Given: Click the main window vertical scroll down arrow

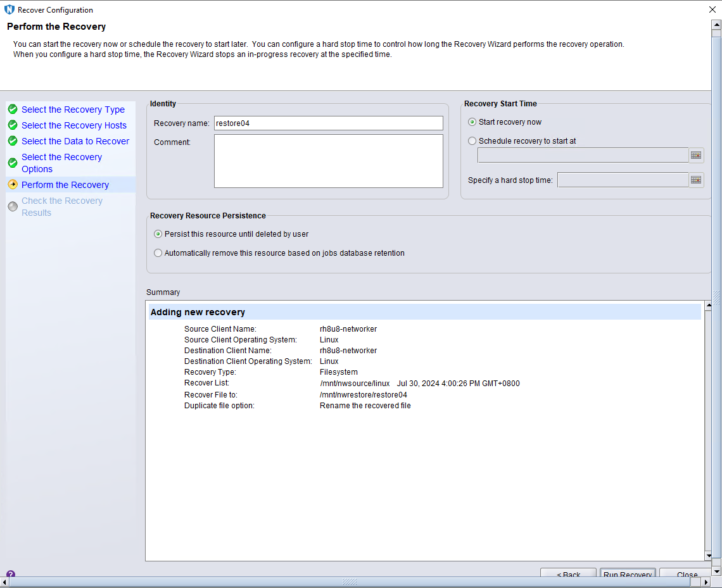Looking at the screenshot, I should pos(716,572).
